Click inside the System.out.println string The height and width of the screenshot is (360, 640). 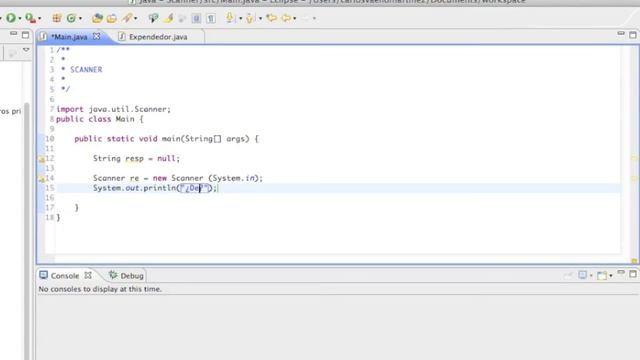195,188
